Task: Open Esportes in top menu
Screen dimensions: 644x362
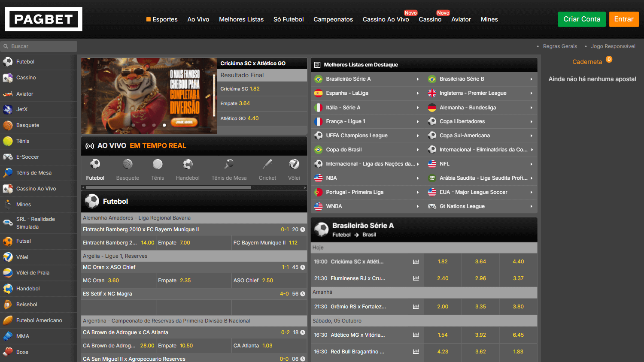Action: point(162,19)
